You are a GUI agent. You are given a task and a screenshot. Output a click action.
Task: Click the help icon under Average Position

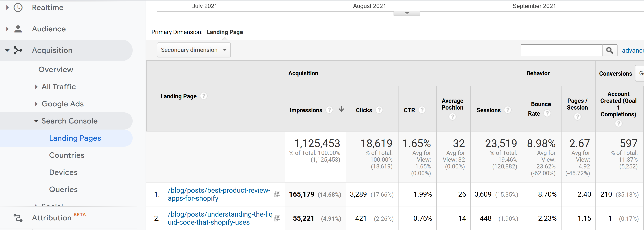(452, 117)
